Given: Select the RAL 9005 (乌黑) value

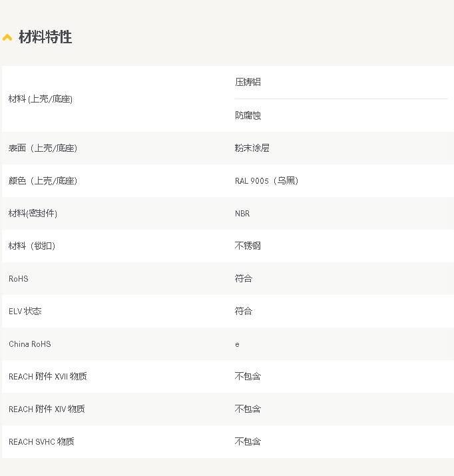Looking at the screenshot, I should [x=267, y=181].
